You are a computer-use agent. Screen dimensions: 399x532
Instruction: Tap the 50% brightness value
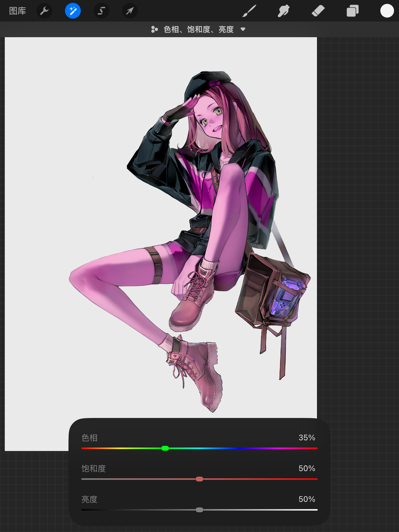pyautogui.click(x=307, y=499)
